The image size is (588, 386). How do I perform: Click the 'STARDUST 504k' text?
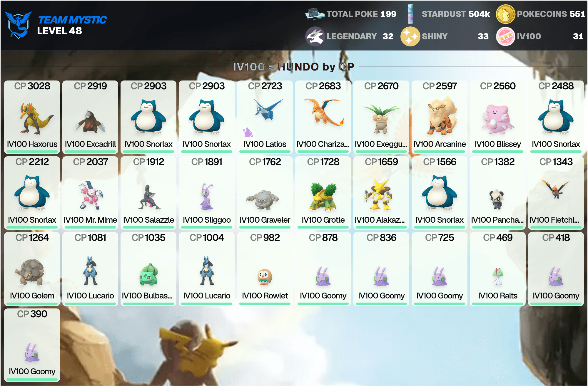point(456,14)
